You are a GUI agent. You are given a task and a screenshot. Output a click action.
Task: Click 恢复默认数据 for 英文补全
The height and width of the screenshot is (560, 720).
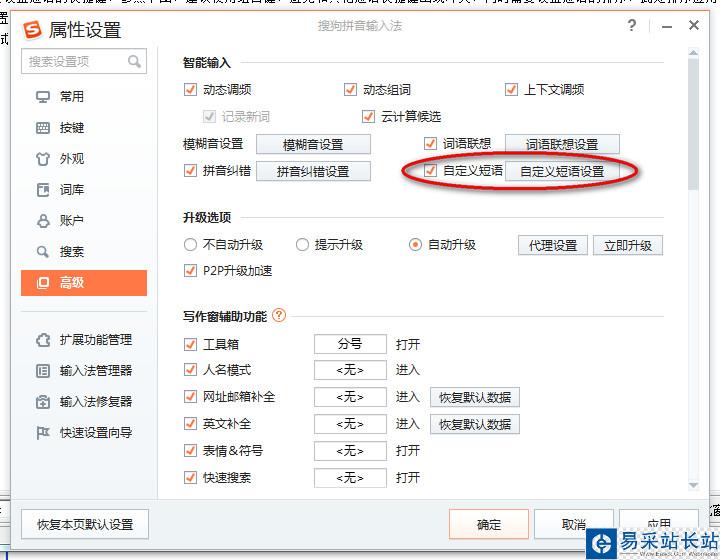475,424
